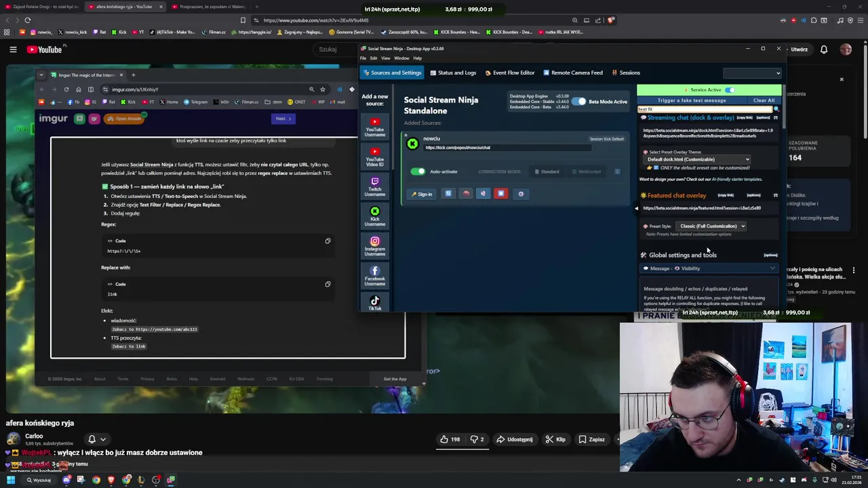Add a YouTube Username source
The image size is (868, 488).
pos(374,127)
